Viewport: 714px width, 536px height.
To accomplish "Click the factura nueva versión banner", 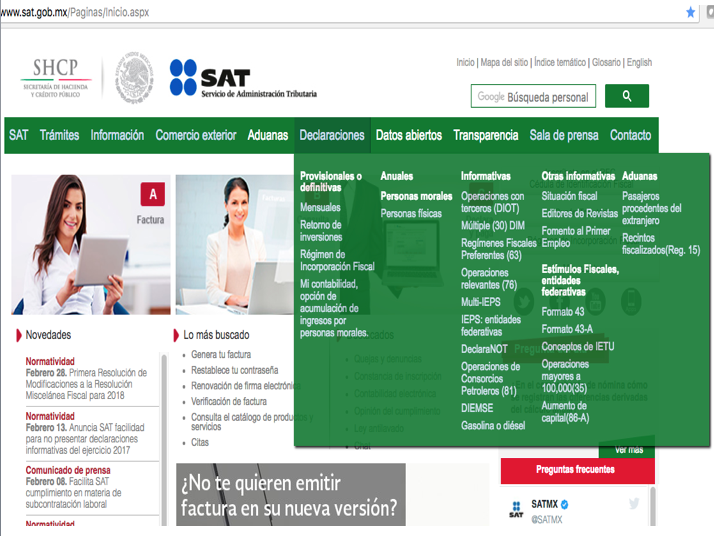I will coord(291,495).
